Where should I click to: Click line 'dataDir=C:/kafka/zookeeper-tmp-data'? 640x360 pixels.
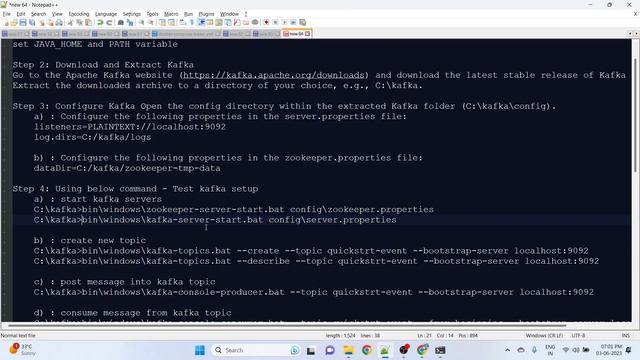pos(127,168)
